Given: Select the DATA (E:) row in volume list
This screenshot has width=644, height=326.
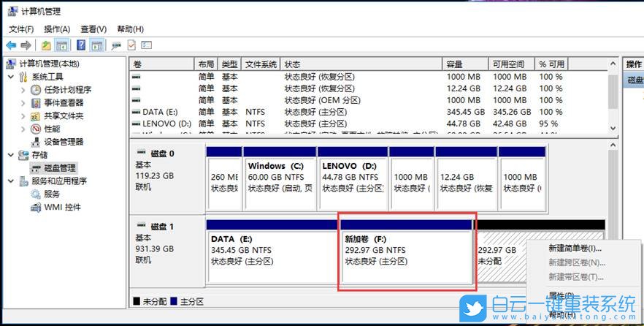Looking at the screenshot, I should 369,112.
